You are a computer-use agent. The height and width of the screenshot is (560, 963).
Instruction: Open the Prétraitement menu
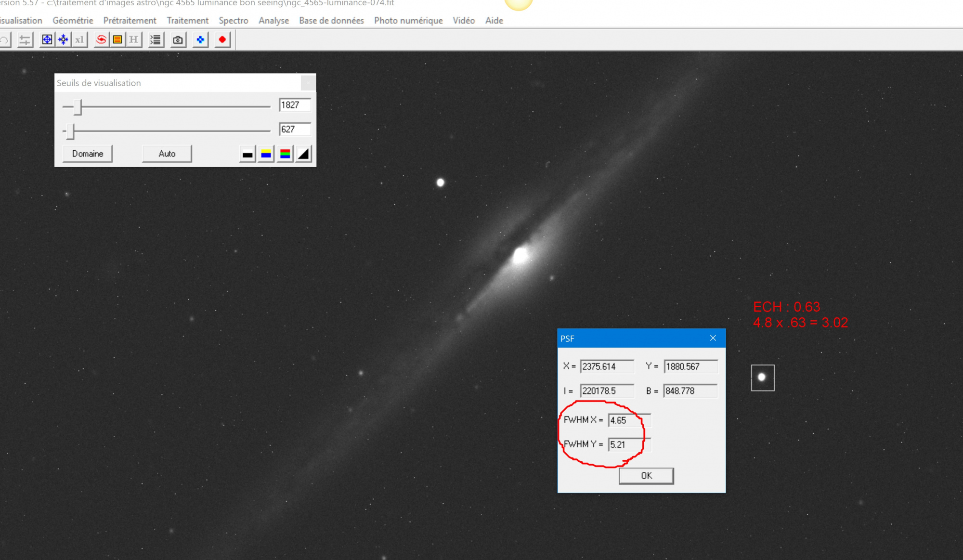coord(130,21)
